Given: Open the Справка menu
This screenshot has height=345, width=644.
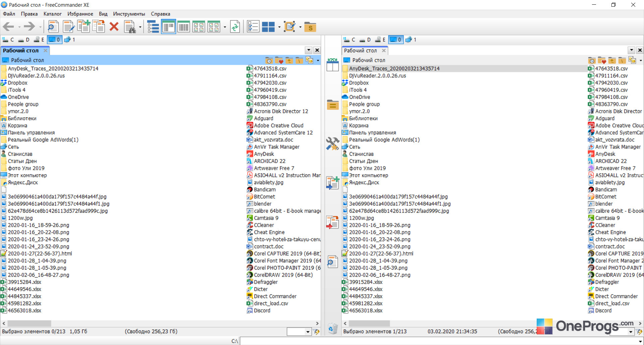Looking at the screenshot, I should click(x=160, y=14).
